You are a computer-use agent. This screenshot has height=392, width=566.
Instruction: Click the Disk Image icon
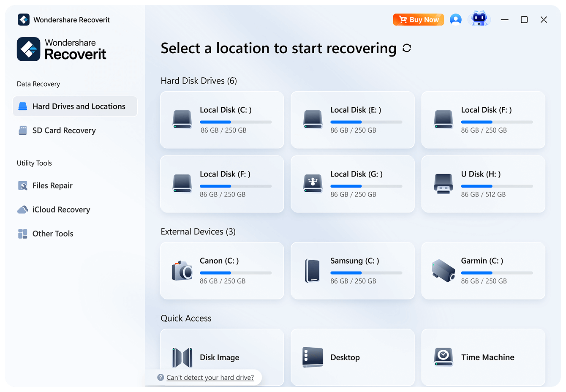[182, 357]
